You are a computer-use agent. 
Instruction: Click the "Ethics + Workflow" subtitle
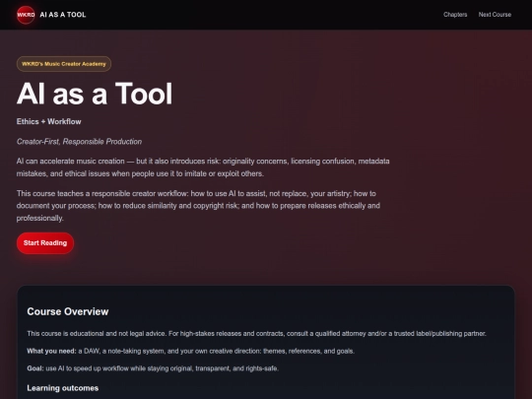pos(49,121)
